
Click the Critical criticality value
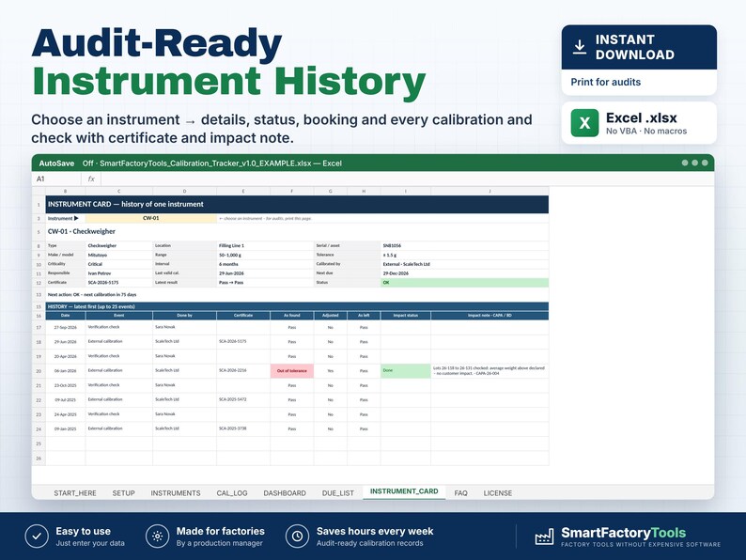[95, 264]
